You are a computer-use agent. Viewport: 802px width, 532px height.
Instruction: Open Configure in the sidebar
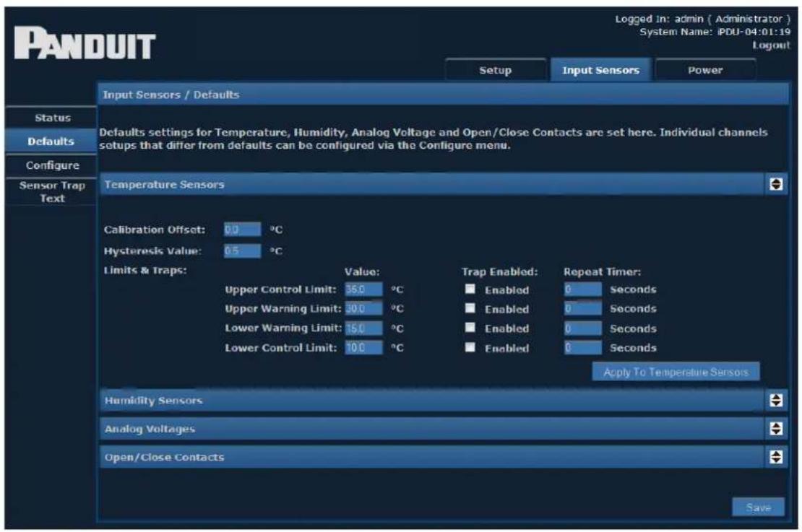51,165
